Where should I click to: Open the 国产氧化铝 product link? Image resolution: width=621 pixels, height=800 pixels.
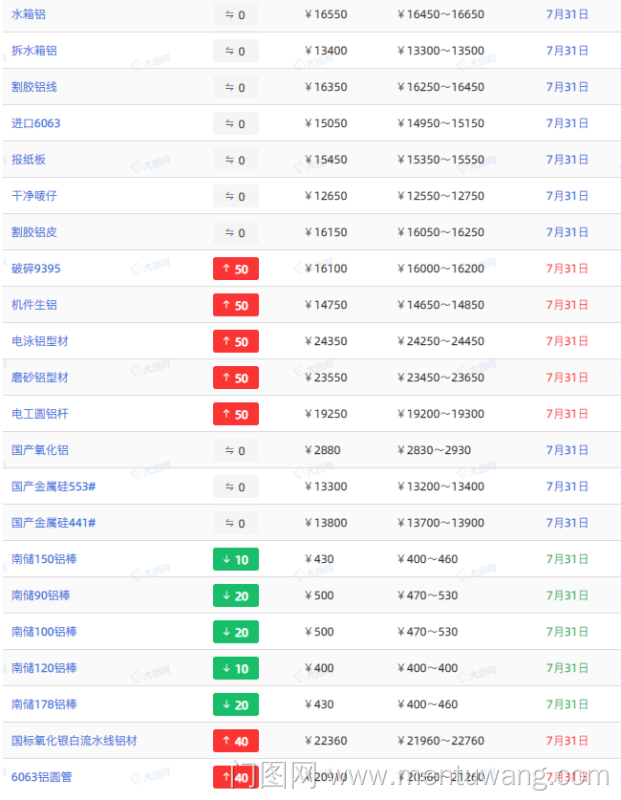tap(40, 450)
